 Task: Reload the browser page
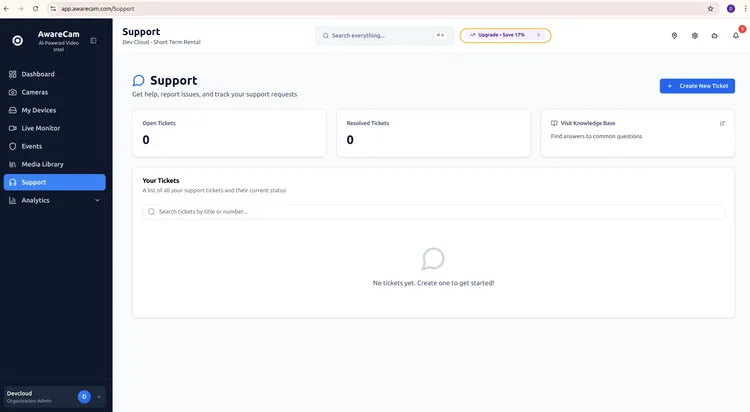[35, 9]
